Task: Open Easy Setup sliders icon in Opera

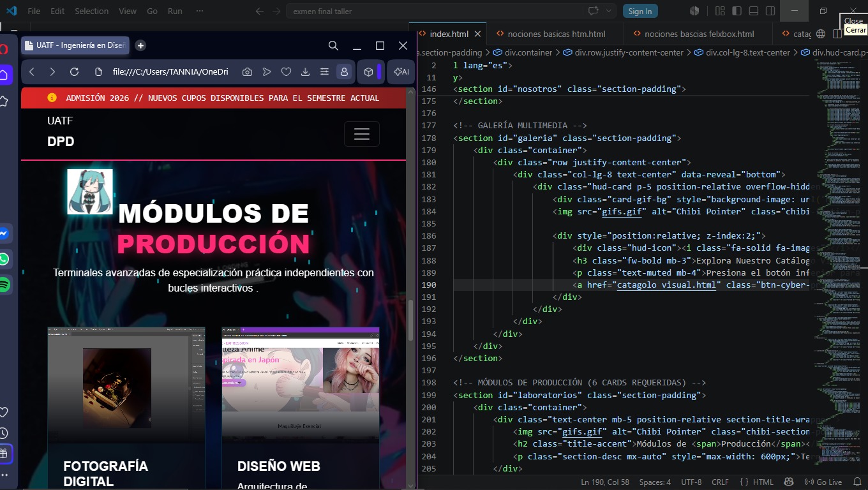Action: pyautogui.click(x=324, y=72)
